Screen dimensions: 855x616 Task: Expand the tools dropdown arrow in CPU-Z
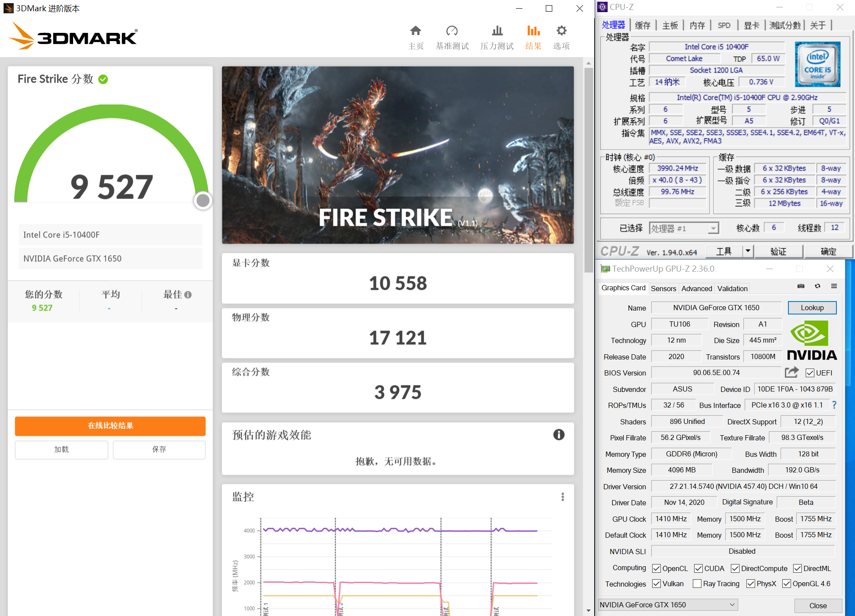tap(748, 251)
